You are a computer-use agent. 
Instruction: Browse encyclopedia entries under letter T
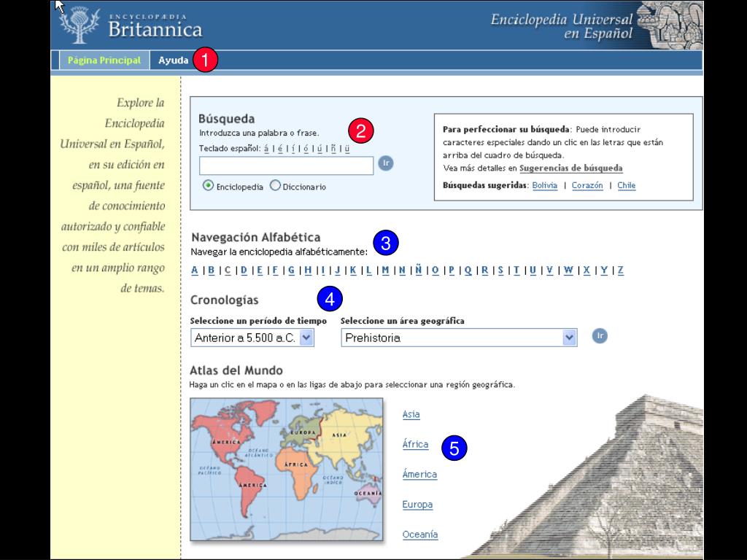point(516,271)
